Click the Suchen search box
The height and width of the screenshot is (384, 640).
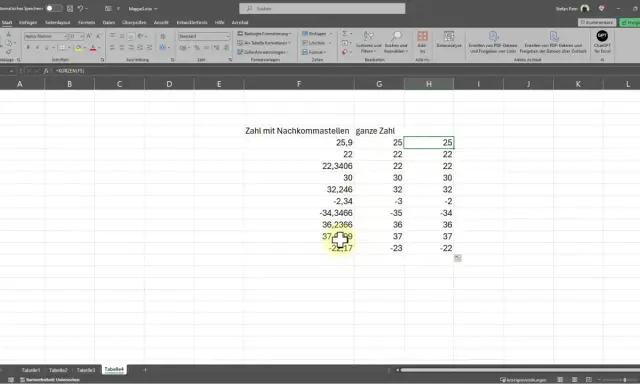pyautogui.click(x=322, y=8)
